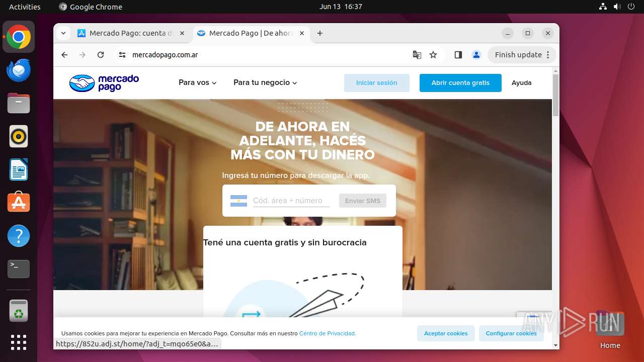Open the network status icon in top bar

pyautogui.click(x=603, y=7)
